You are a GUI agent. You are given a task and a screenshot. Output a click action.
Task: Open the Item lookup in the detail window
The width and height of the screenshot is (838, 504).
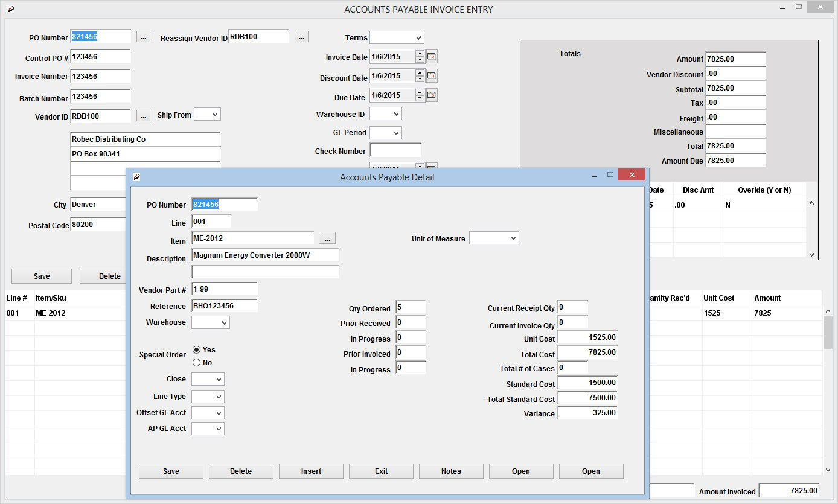327,238
